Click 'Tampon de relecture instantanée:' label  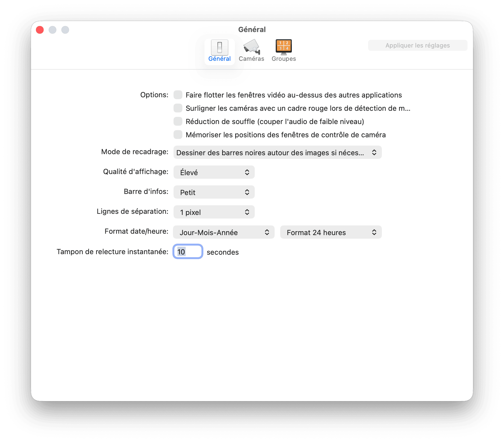pyautogui.click(x=112, y=252)
